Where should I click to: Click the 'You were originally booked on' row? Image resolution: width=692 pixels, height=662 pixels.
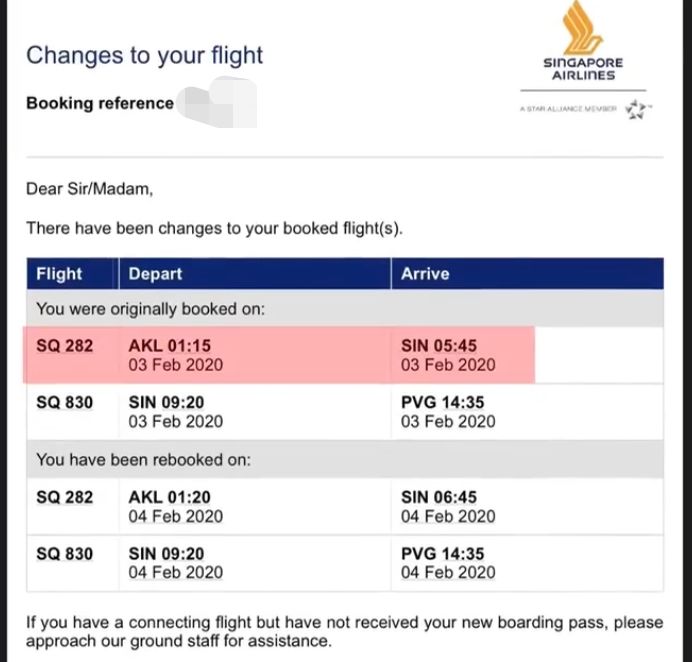[151, 309]
